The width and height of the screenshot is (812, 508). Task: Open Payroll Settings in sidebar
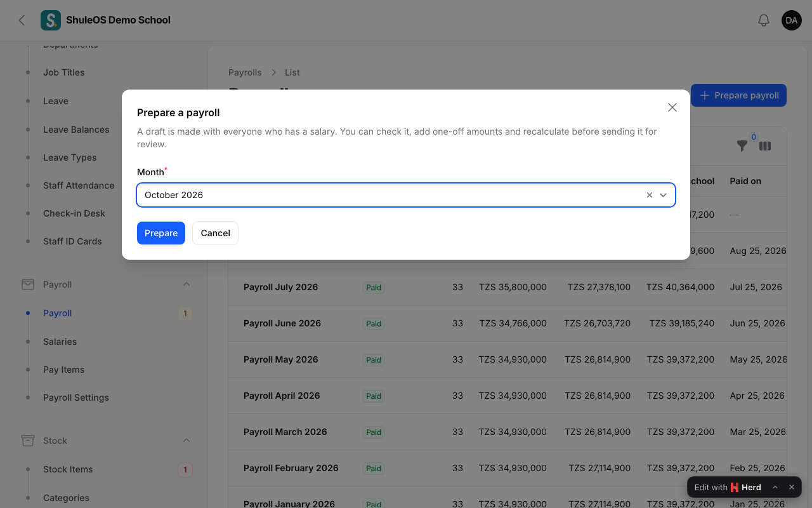click(x=76, y=398)
